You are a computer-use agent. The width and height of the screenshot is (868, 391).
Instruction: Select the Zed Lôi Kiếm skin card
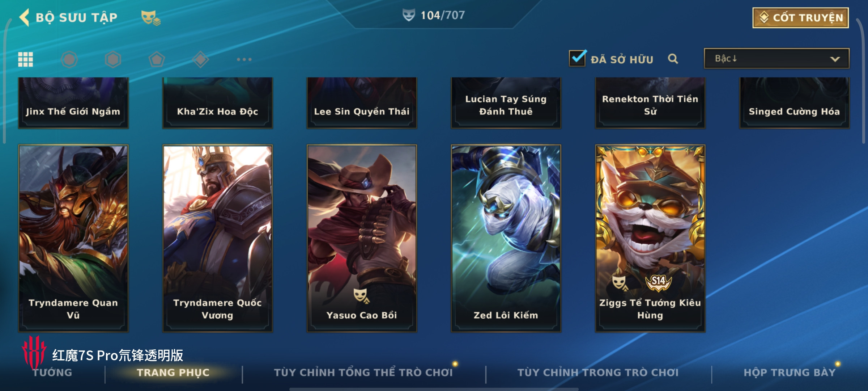click(506, 238)
